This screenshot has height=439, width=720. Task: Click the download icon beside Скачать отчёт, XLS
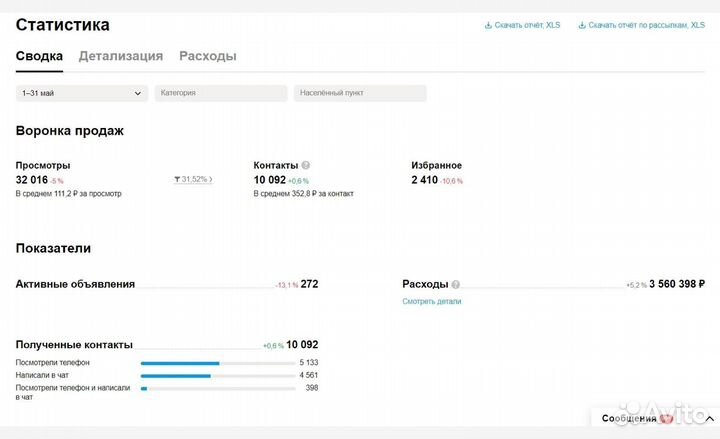point(488,25)
